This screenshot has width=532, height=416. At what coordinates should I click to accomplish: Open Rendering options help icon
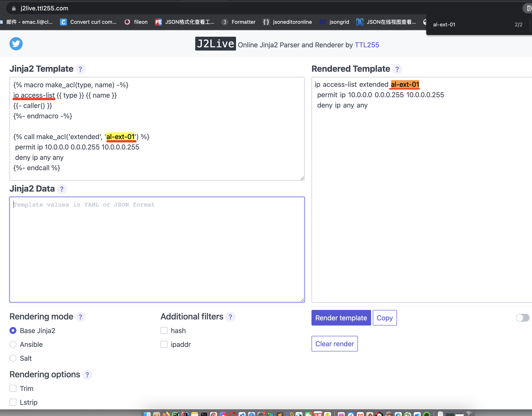tap(87, 375)
